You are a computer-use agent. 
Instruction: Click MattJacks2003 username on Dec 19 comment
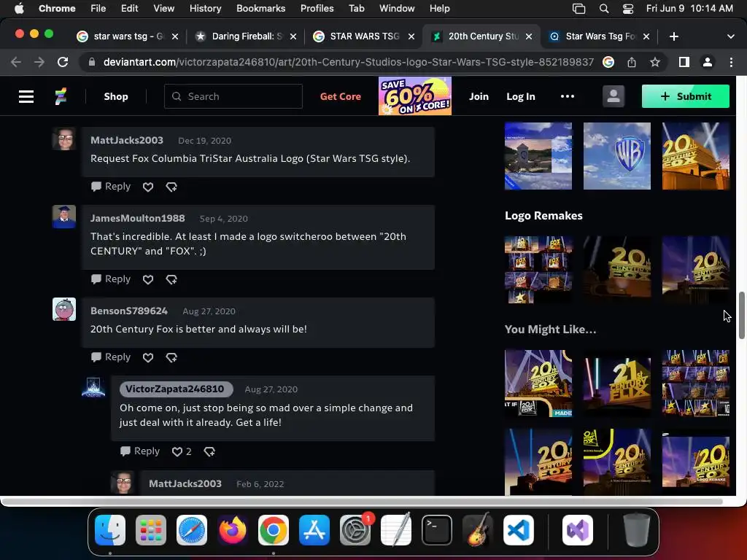point(127,140)
